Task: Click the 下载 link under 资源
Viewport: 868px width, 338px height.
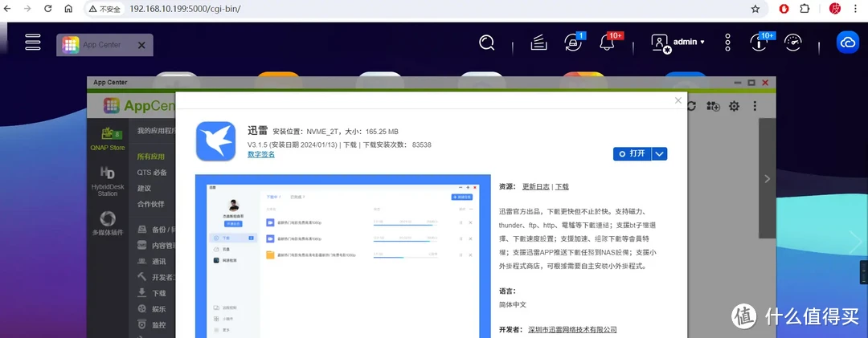Action: pyautogui.click(x=562, y=187)
